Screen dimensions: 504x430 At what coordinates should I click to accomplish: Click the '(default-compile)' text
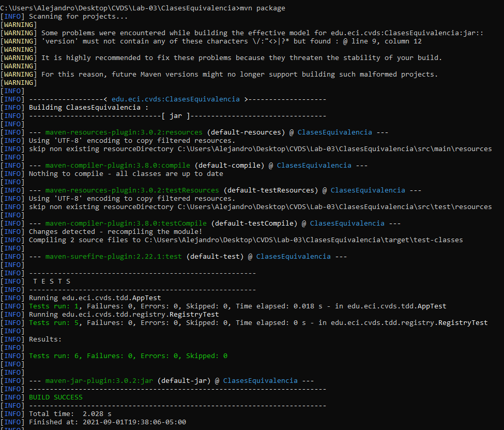(229, 166)
